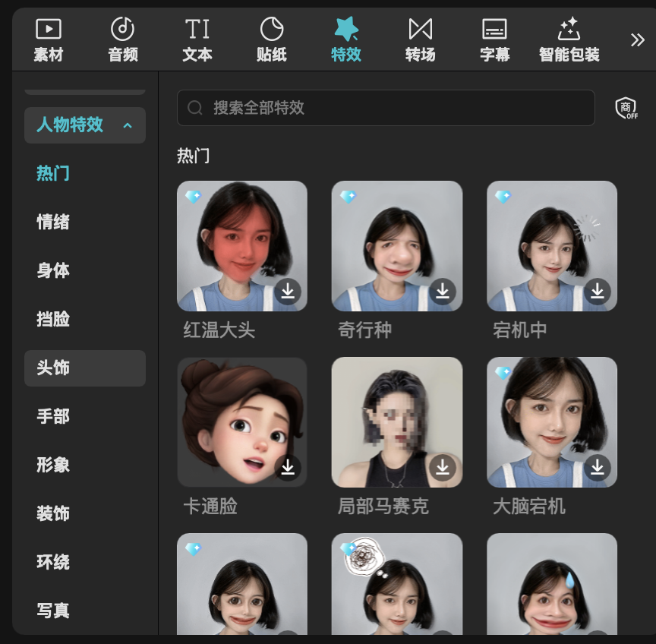This screenshot has width=656, height=644.
Task: Click the VIP diamond badge on 奇行种
Action: (x=348, y=196)
